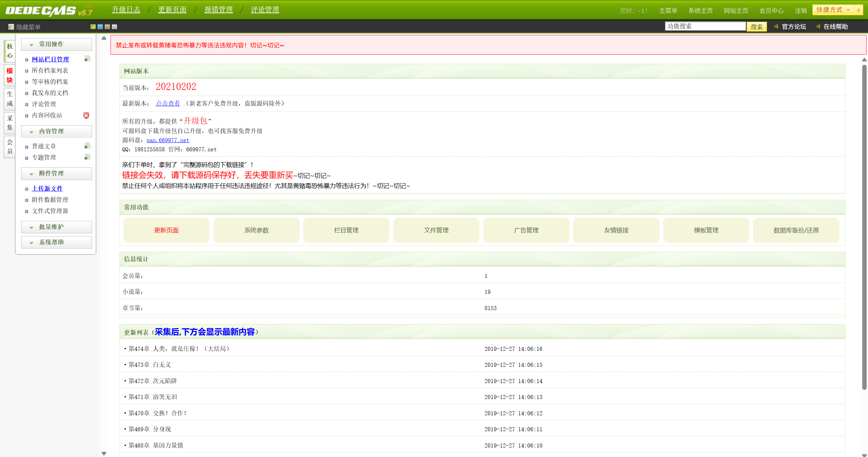Image resolution: width=868 pixels, height=457 pixels.
Task: Switch to the blue skin theme square
Action: tap(100, 27)
